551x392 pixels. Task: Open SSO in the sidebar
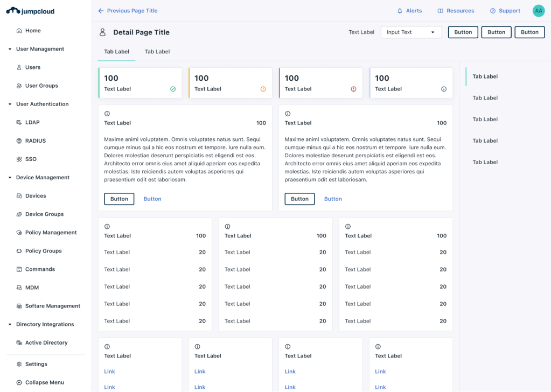(x=31, y=159)
